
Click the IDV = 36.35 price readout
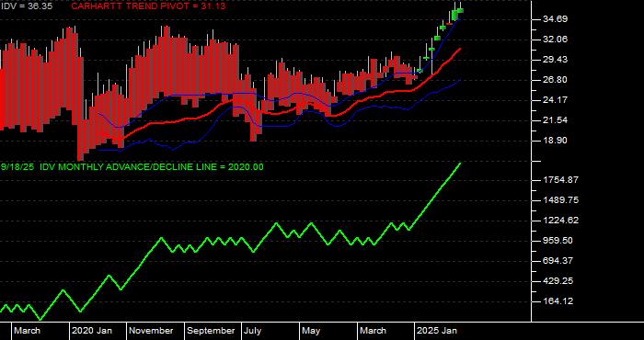(x=27, y=6)
